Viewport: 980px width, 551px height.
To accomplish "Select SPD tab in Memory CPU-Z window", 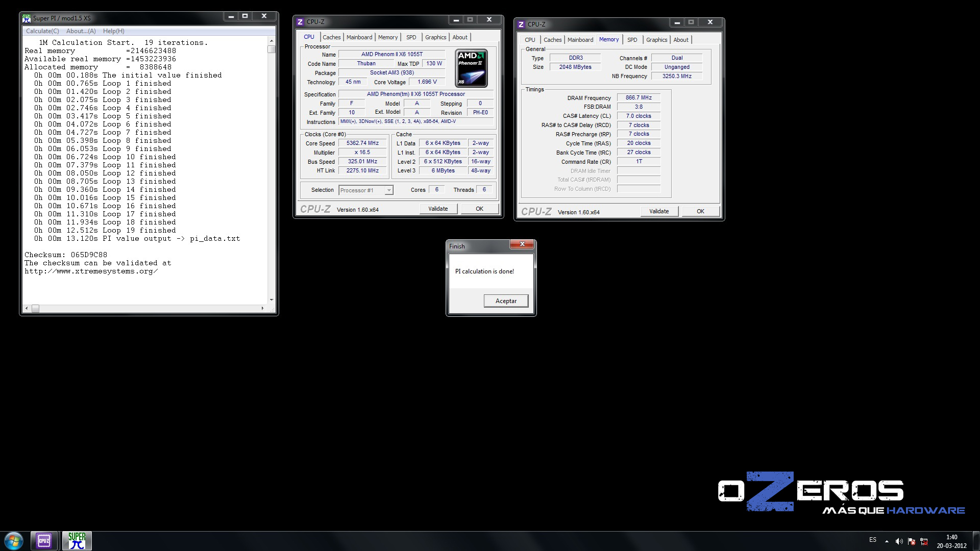I will click(632, 40).
